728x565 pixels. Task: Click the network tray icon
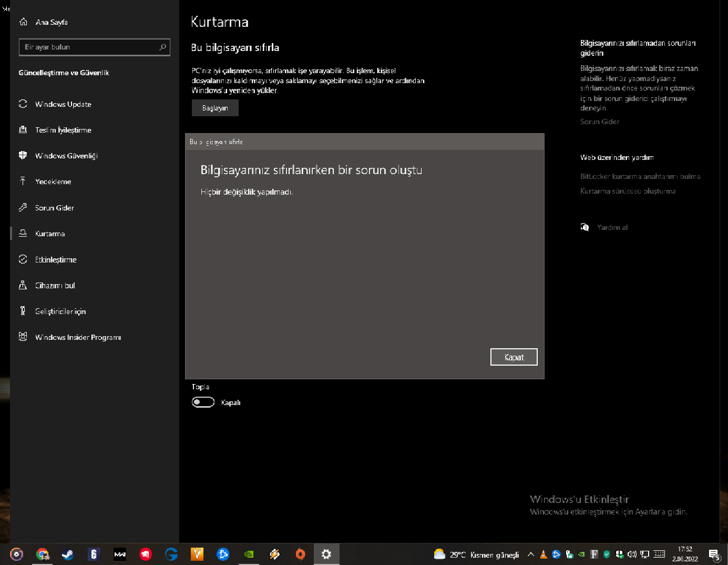pos(644,554)
